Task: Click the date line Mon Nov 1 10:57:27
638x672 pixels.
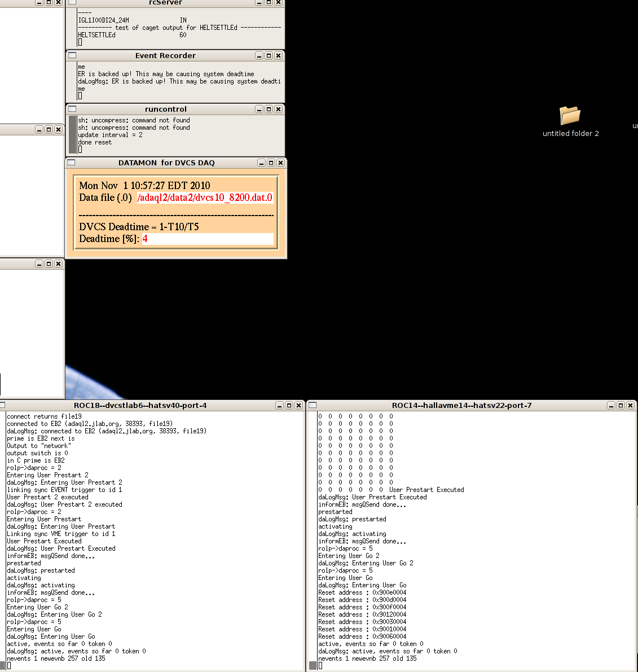Action: coord(144,186)
